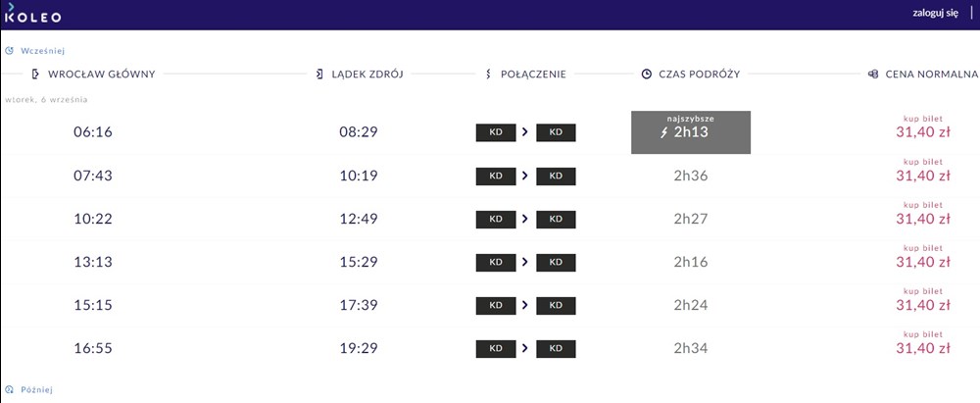Click the arrival icon next to Lądek Zdrój
This screenshot has height=403, width=980.
click(319, 74)
